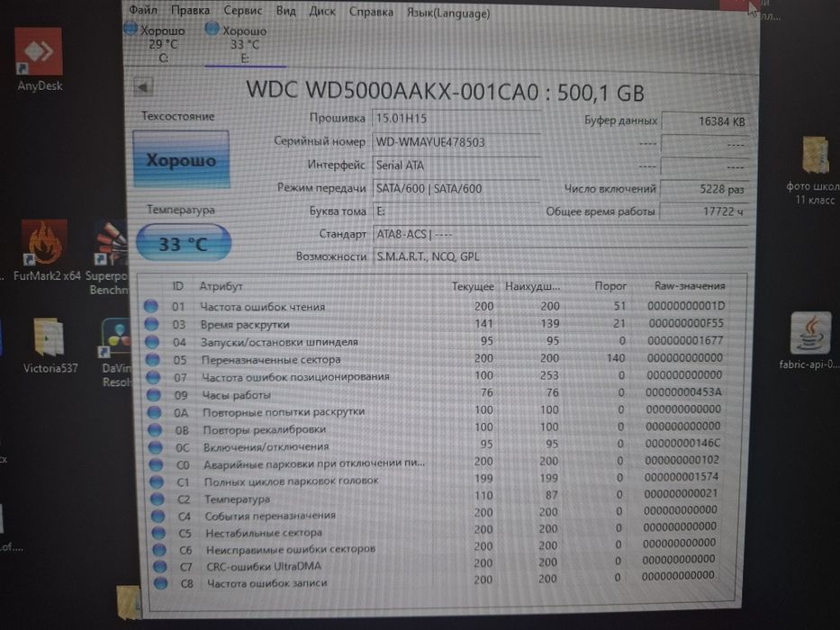The height and width of the screenshot is (630, 840).
Task: Click the previous disk arrow button
Action: click(142, 86)
